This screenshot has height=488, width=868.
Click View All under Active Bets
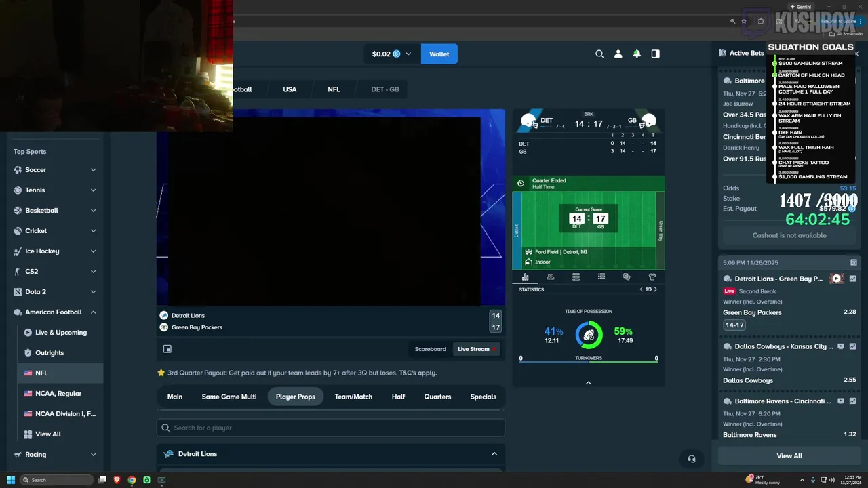789,456
